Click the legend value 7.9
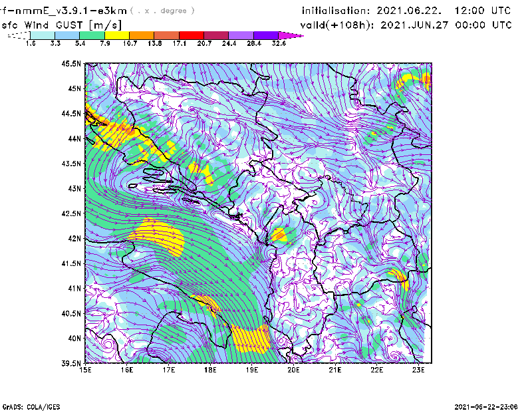 (x=105, y=43)
